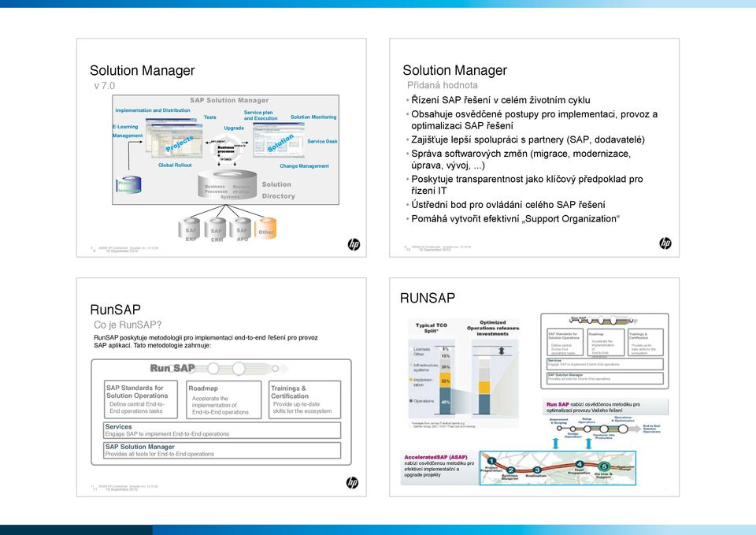The height and width of the screenshot is (535, 756).
Task: Click ASAP roadmap step 1 circle
Action: click(491, 461)
